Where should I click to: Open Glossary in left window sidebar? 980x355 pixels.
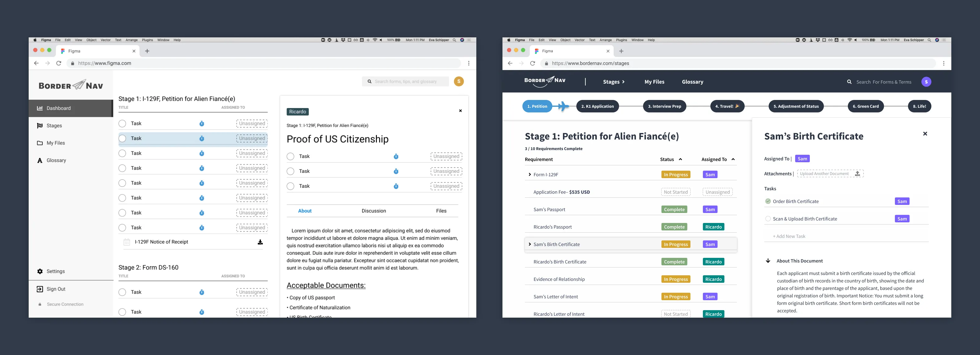[56, 160]
